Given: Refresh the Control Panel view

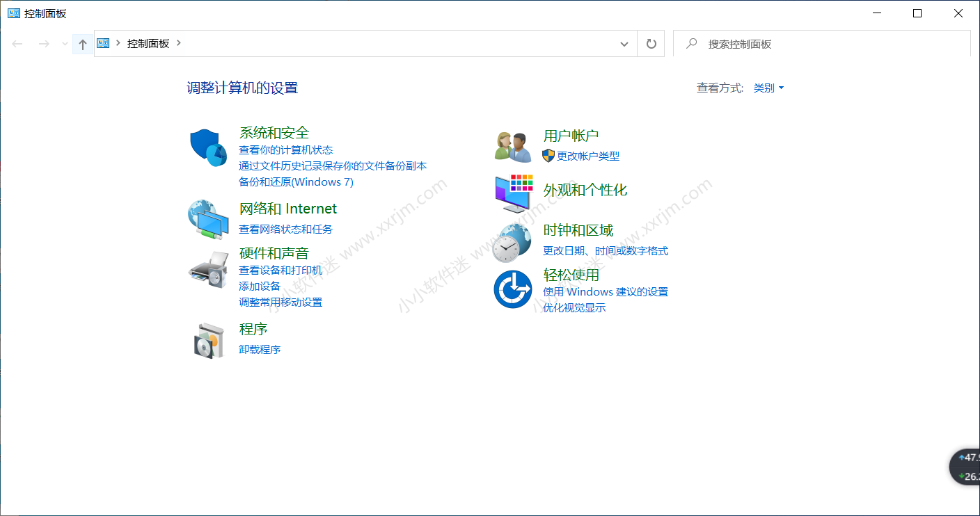Looking at the screenshot, I should coord(651,44).
